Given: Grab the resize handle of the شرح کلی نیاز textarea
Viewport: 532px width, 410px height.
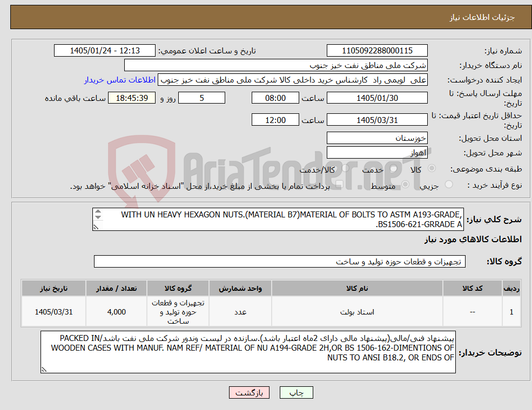Looking at the screenshot, I should pyautogui.click(x=96, y=227).
